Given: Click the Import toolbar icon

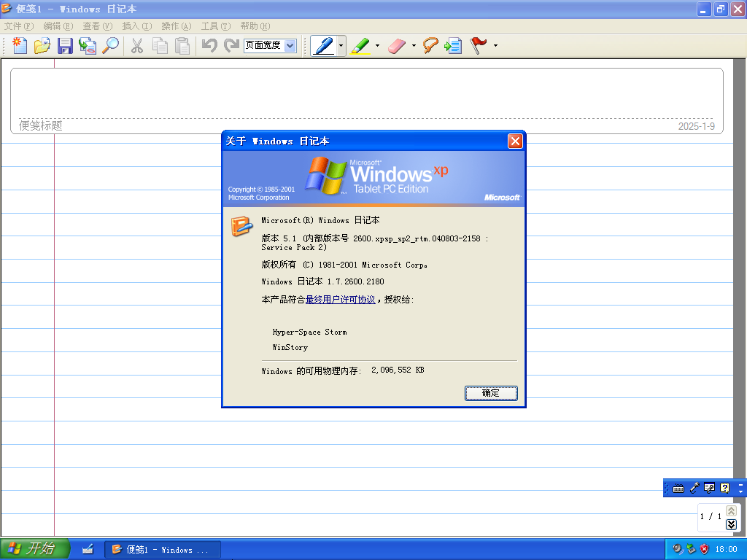Looking at the screenshot, I should [88, 46].
